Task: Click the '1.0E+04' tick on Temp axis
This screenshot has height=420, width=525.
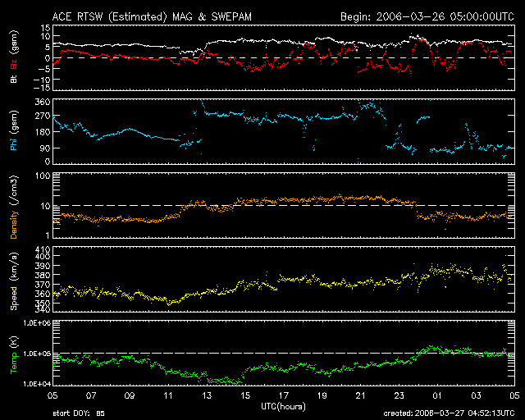Action: tap(37, 384)
